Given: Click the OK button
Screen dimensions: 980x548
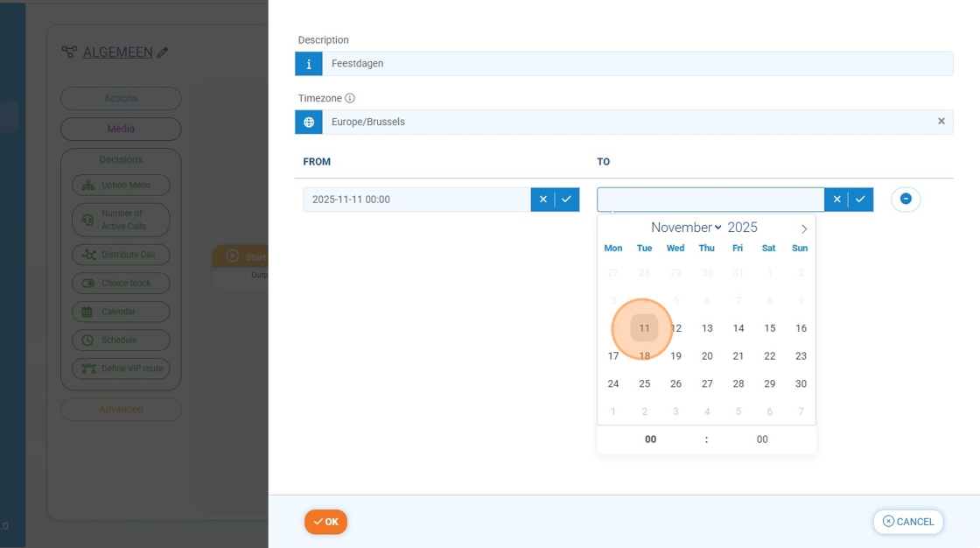Looking at the screenshot, I should click(325, 522).
